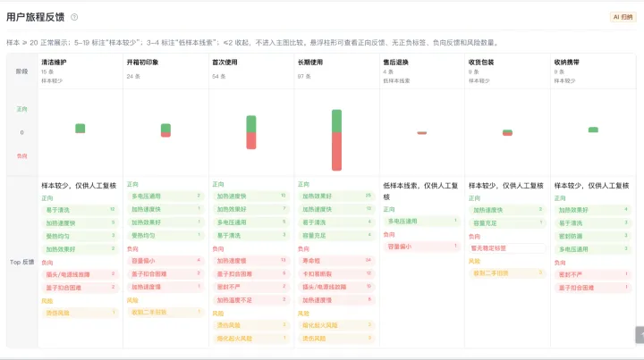Click the green positive bar segment for 首次使用

[x=251, y=124]
